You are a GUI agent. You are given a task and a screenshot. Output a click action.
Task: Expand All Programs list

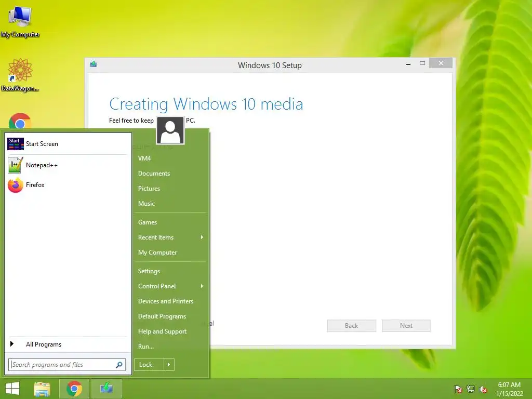[x=67, y=344]
